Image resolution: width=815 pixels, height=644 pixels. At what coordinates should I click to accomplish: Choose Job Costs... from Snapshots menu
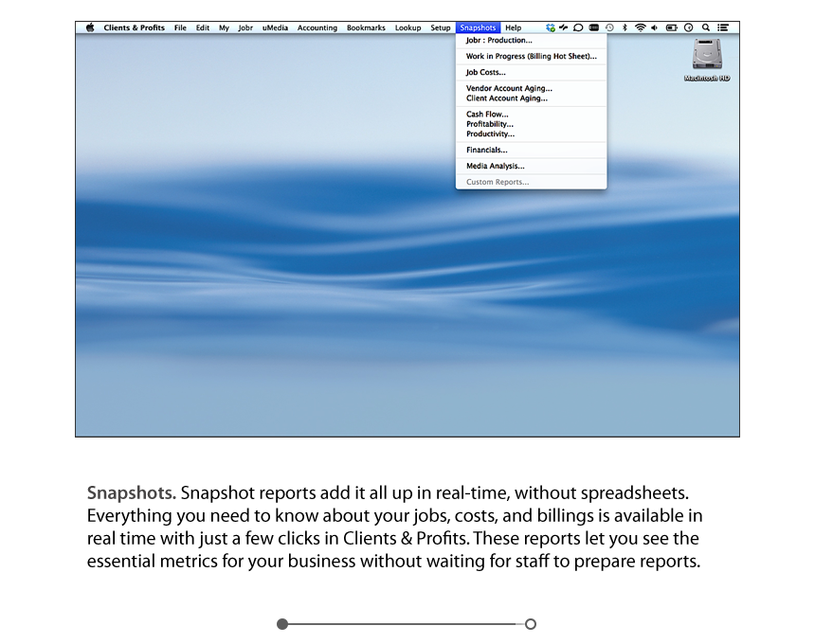(485, 72)
